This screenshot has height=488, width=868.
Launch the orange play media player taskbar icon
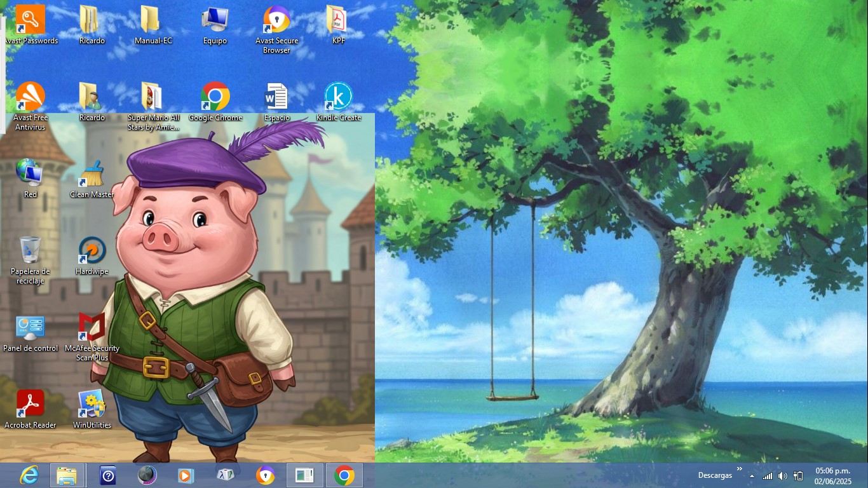point(185,475)
